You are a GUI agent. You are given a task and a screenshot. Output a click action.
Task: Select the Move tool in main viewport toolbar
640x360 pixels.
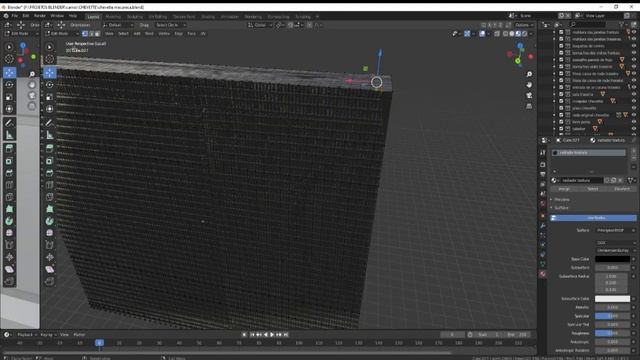[49, 73]
